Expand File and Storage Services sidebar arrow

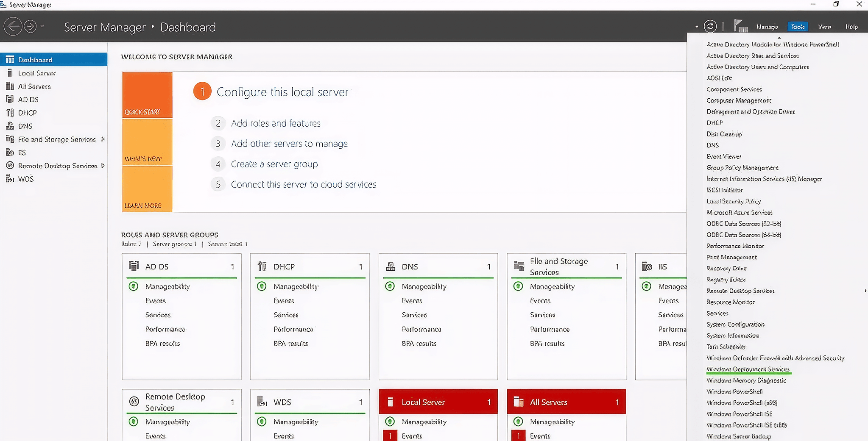tap(103, 139)
